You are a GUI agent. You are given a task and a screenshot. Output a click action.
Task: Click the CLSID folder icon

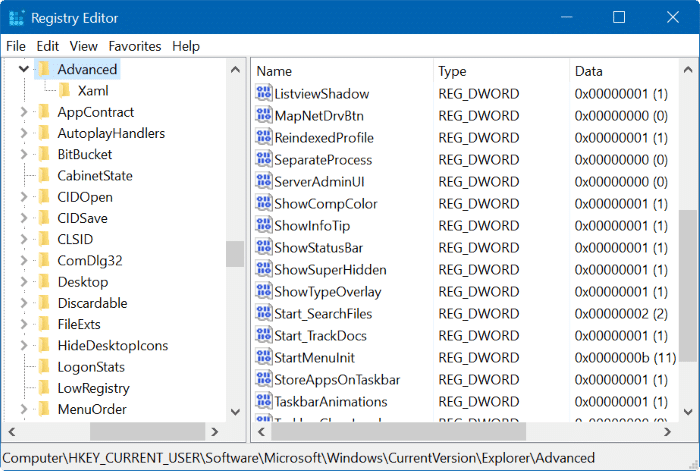point(44,239)
